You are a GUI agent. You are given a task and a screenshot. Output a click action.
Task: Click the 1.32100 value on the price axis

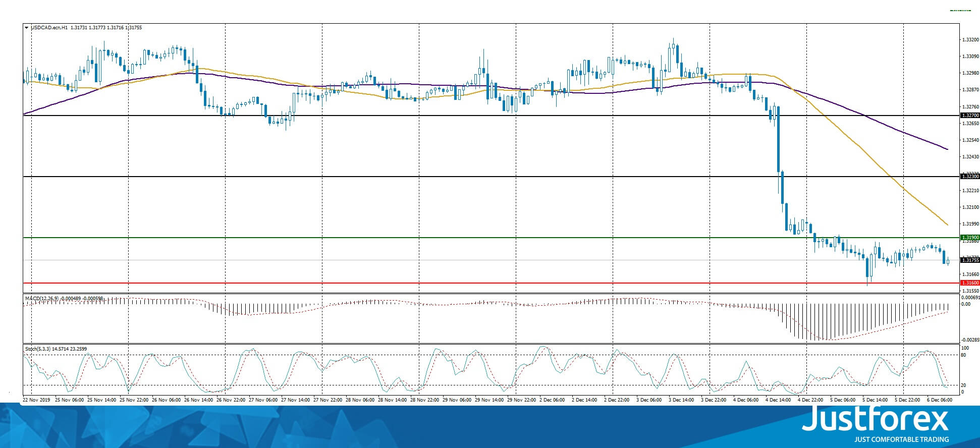970,207
